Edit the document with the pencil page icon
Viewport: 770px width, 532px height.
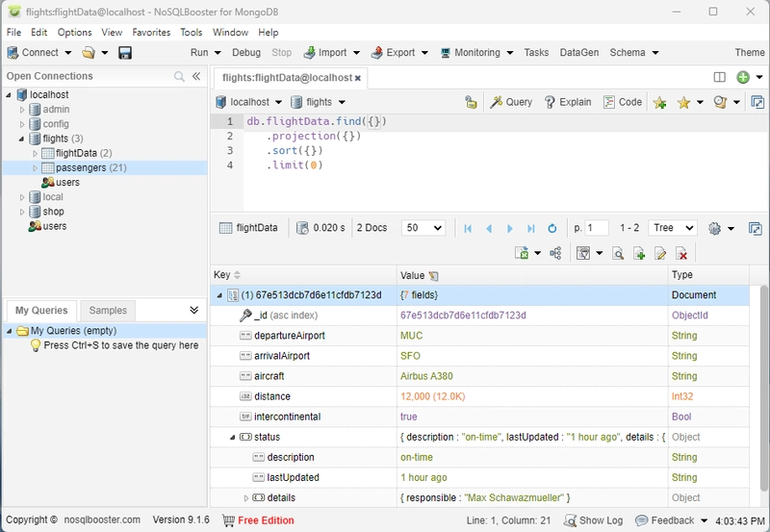(x=660, y=253)
